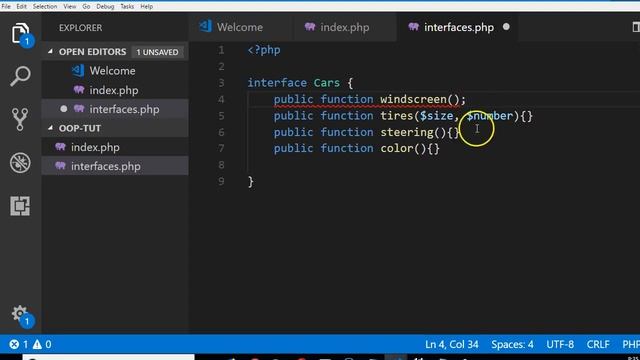This screenshot has height=360, width=640.
Task: Open the Explorer view in activity bar
Action: 20,33
